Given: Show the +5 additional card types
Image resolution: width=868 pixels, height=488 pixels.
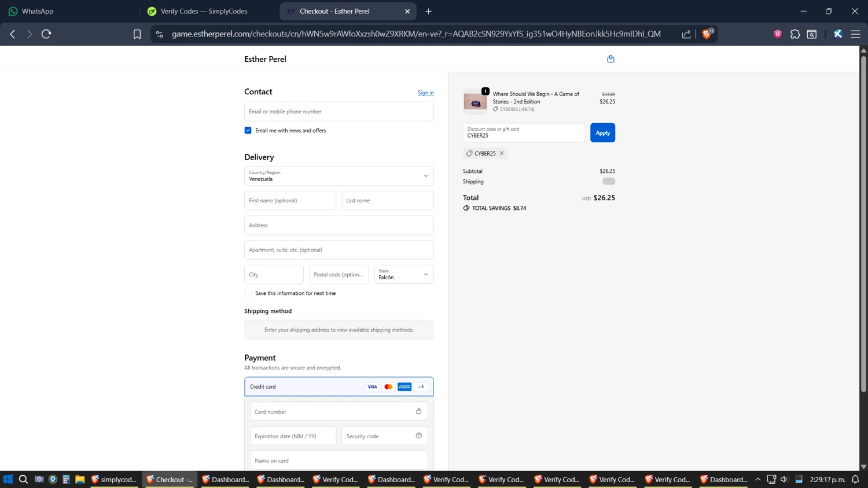Looking at the screenshot, I should tap(421, 387).
